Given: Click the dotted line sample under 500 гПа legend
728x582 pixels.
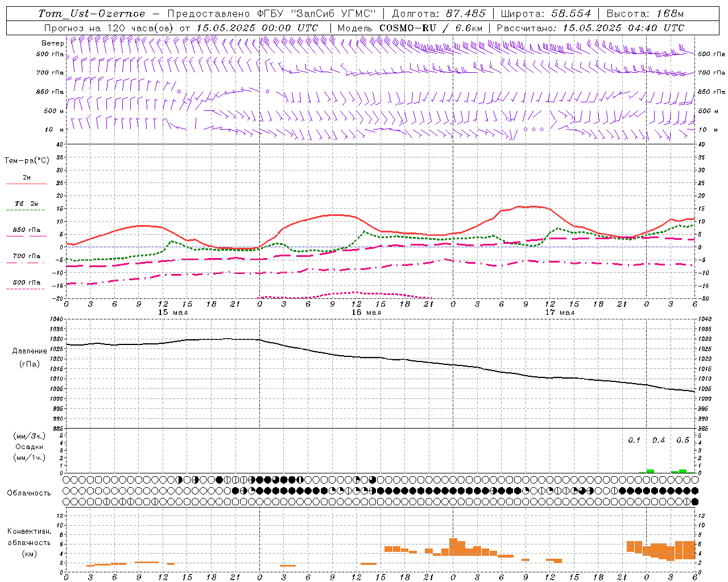Looking at the screenshot, I should [x=26, y=289].
